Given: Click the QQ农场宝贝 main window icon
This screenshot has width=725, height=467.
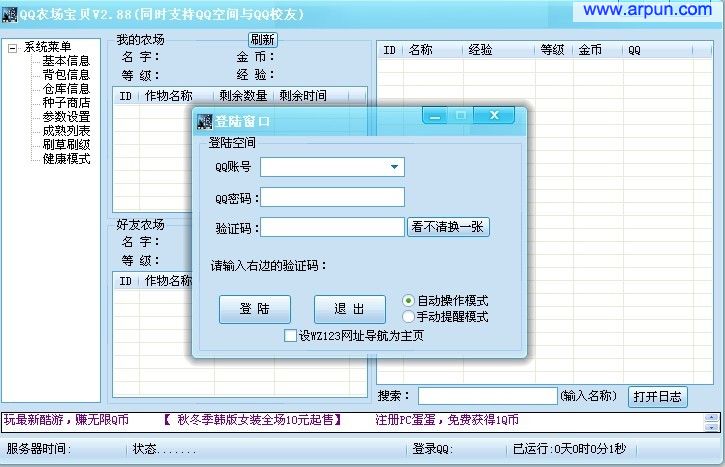Looking at the screenshot, I should point(9,14).
